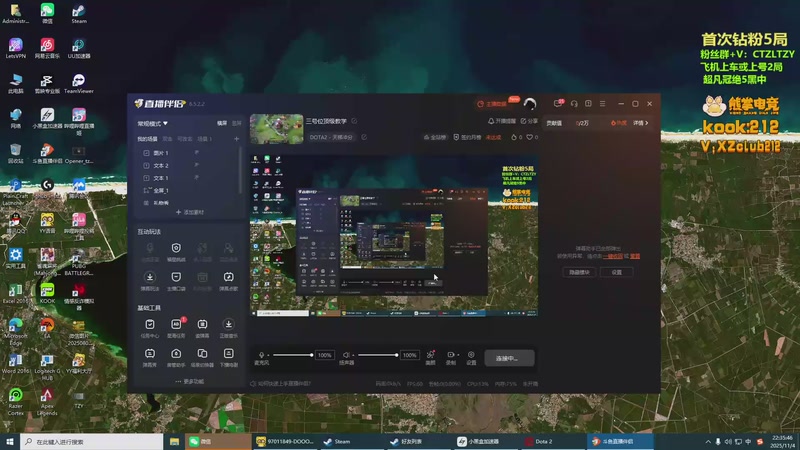The image size is (800, 450).
Task: Add a new scene with the plus icon
Action: pos(236,139)
